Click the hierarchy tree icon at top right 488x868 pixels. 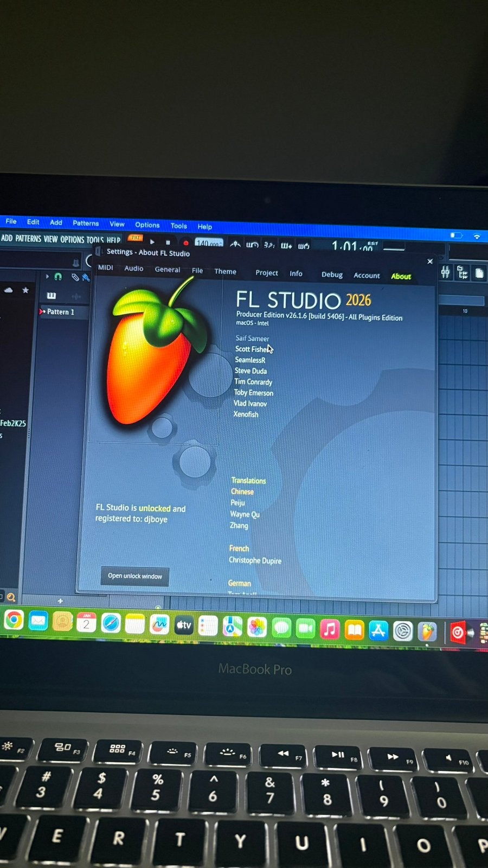(x=463, y=273)
